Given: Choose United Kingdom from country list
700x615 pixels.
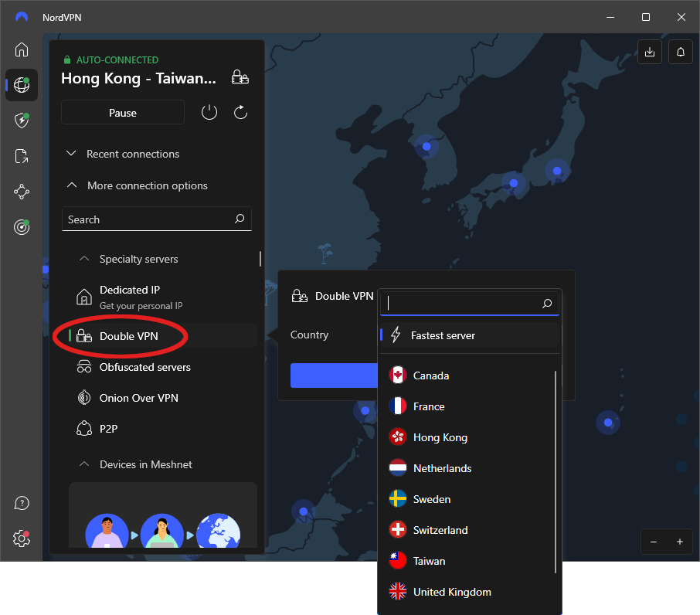Looking at the screenshot, I should (467, 591).
